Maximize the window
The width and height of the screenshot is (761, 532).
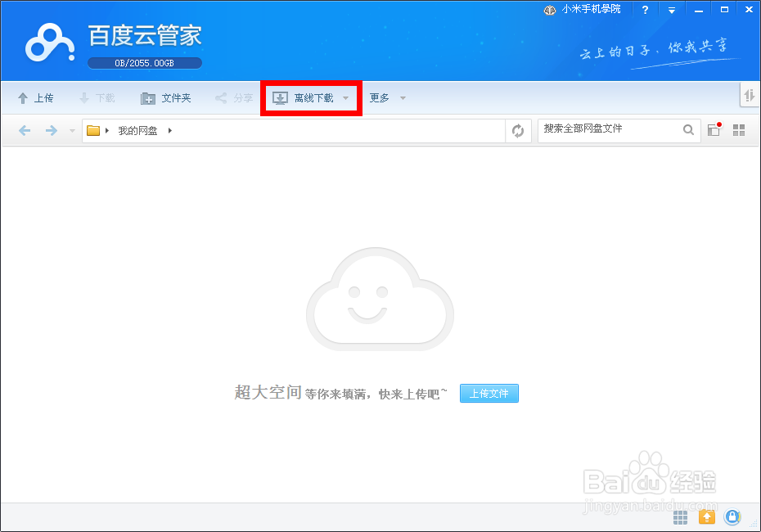click(725, 10)
